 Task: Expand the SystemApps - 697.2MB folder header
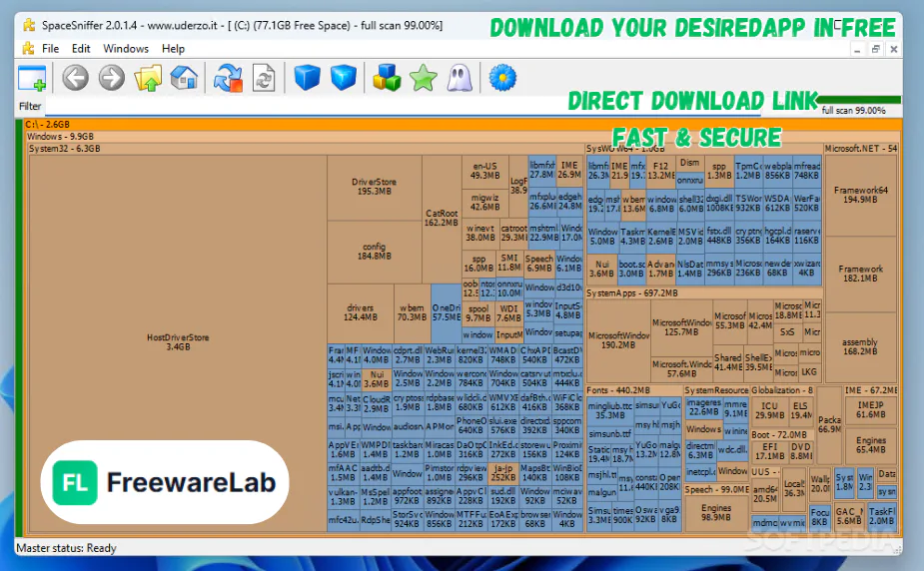pos(631,293)
